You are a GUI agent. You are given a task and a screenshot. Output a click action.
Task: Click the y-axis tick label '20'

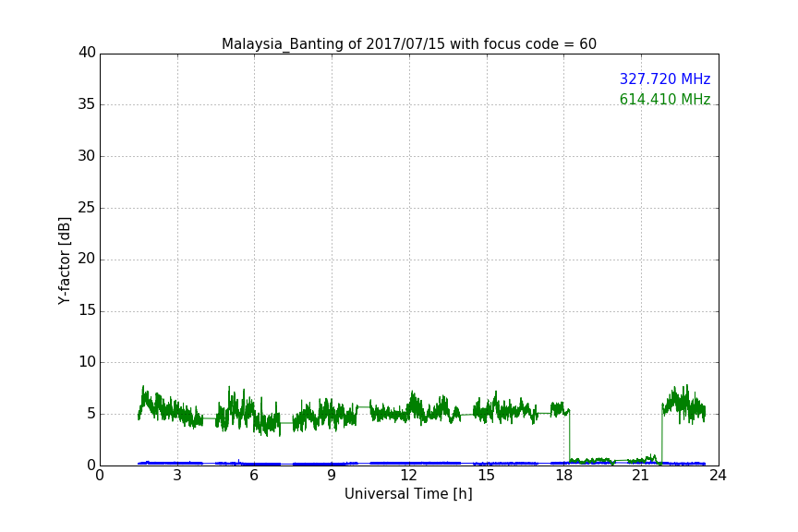tap(87, 259)
